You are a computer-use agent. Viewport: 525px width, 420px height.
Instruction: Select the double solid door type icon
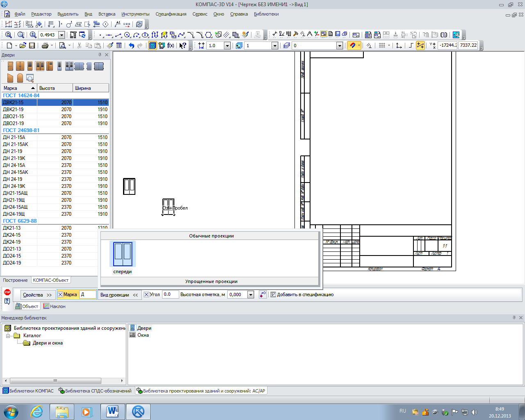coord(20,66)
